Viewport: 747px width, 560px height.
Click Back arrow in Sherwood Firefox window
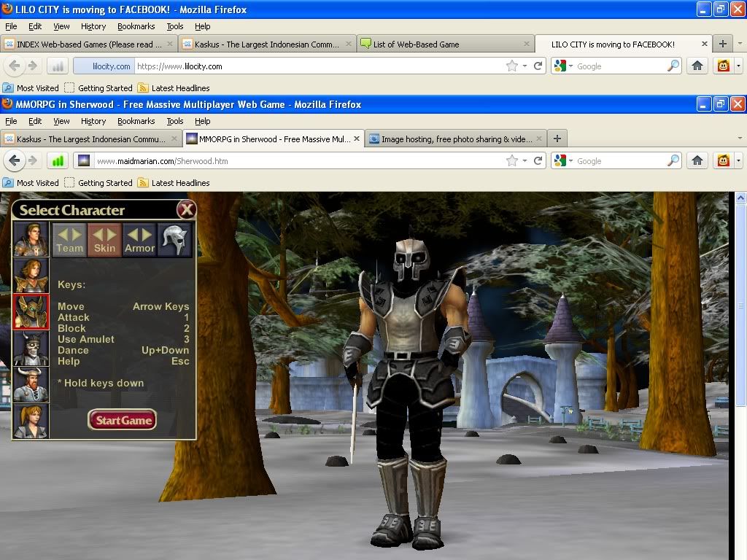[x=15, y=161]
